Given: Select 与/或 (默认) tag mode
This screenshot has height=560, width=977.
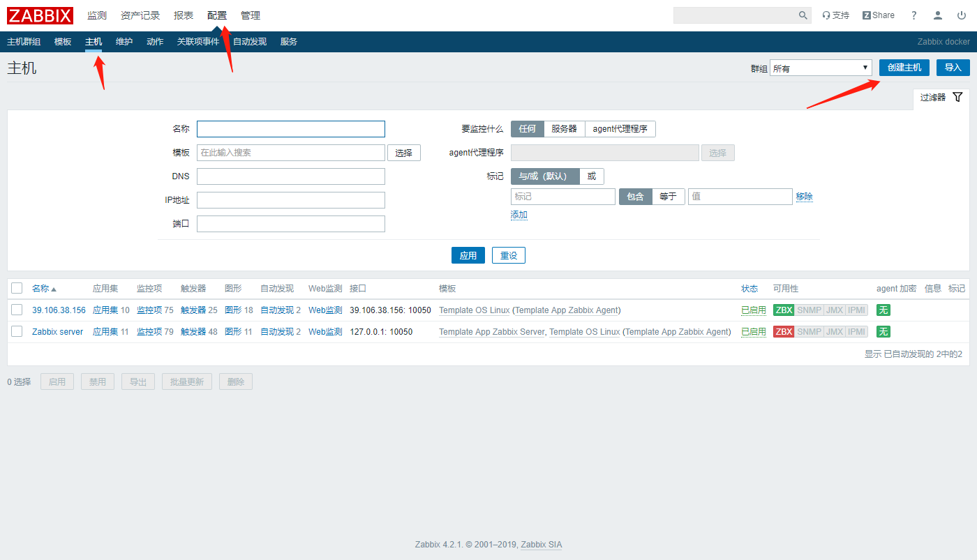Looking at the screenshot, I should click(x=544, y=176).
